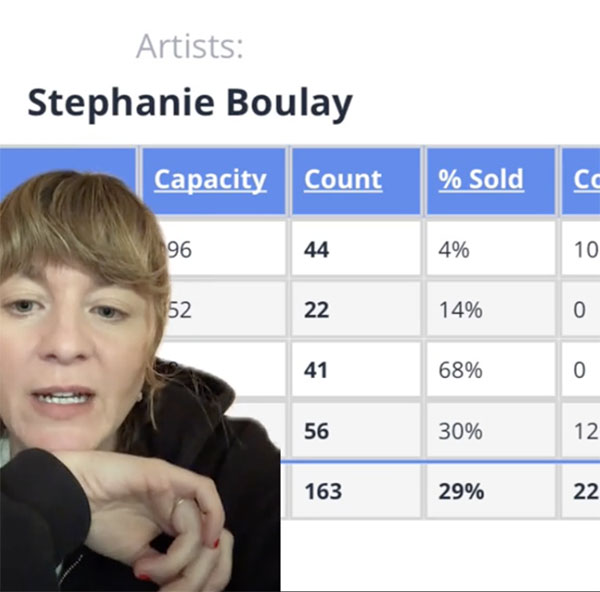Click the 14% sold cell
This screenshot has height=592, width=600.
pyautogui.click(x=491, y=308)
